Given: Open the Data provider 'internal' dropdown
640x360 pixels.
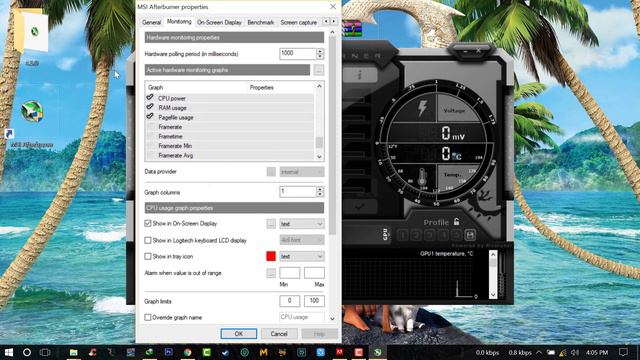Looking at the screenshot, I should [x=302, y=172].
